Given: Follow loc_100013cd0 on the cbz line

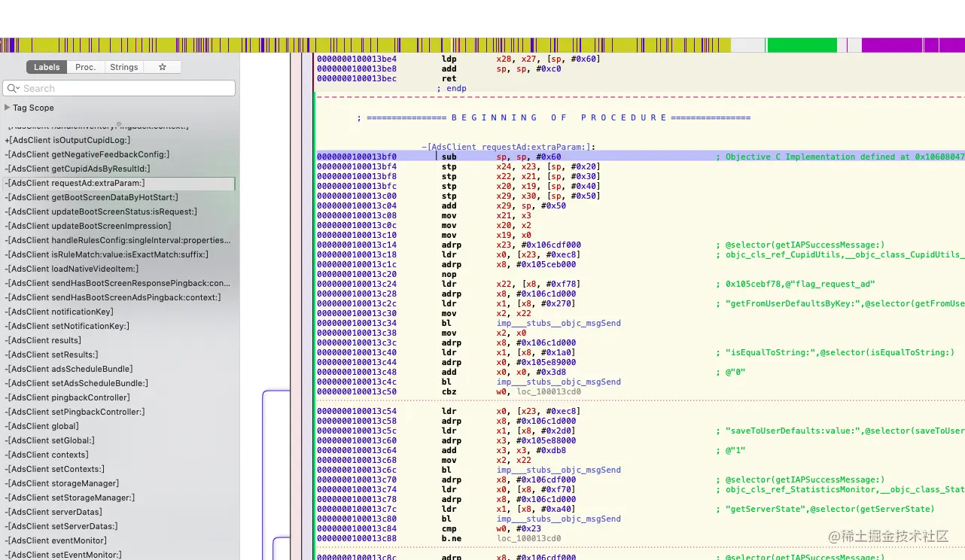Looking at the screenshot, I should point(549,391).
